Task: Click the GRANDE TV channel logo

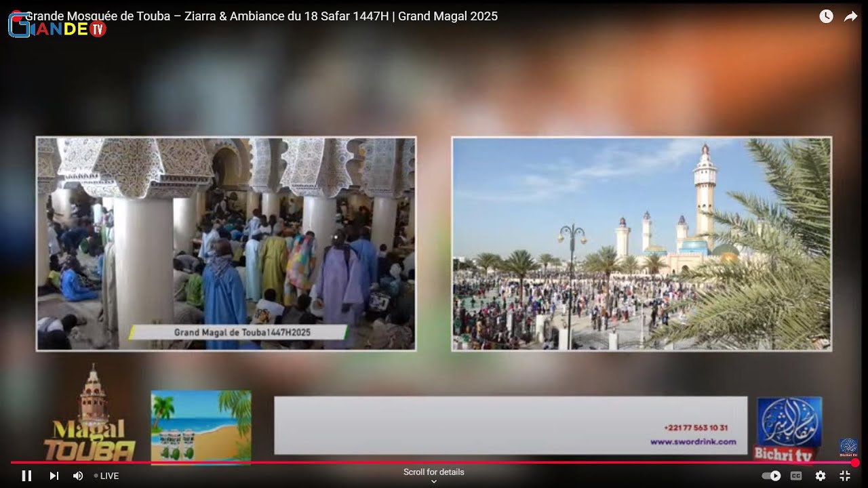Action: click(58, 27)
